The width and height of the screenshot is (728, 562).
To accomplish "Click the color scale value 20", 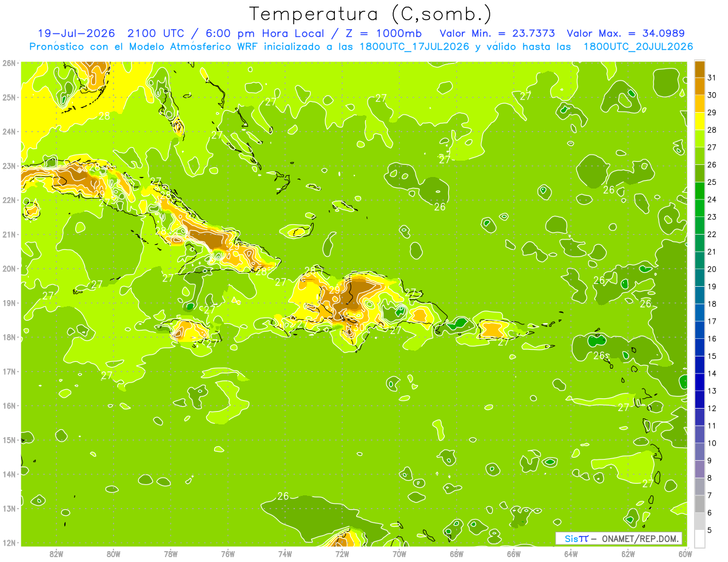I will pos(712,269).
